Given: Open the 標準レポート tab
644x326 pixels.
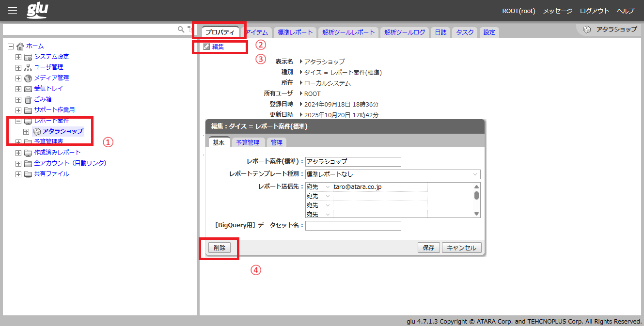Looking at the screenshot, I should point(295,32).
